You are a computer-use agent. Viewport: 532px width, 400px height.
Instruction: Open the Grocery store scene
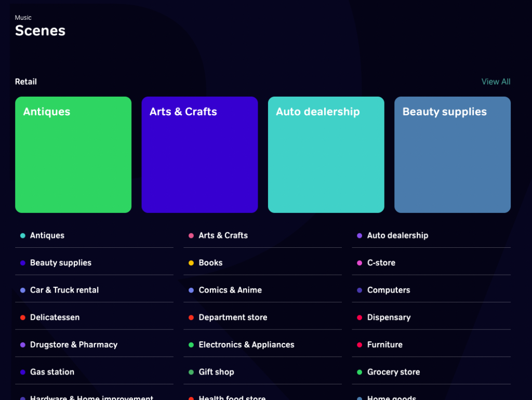(x=431, y=372)
